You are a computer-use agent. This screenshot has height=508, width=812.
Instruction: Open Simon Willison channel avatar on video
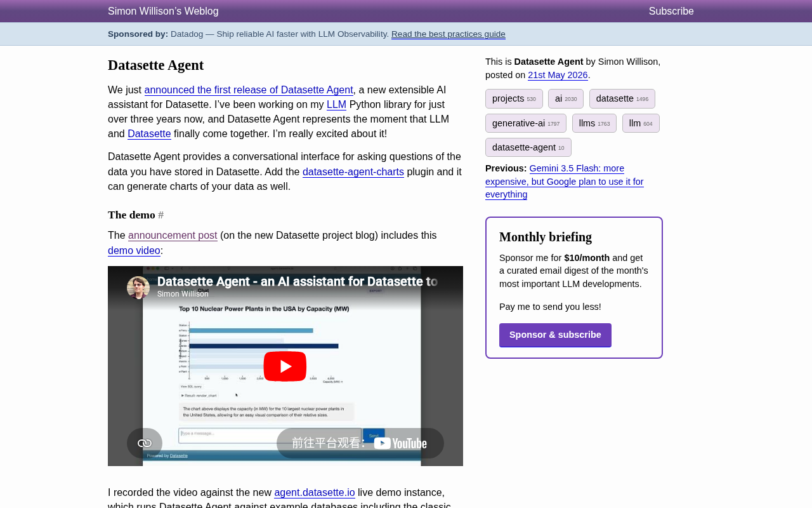(138, 288)
